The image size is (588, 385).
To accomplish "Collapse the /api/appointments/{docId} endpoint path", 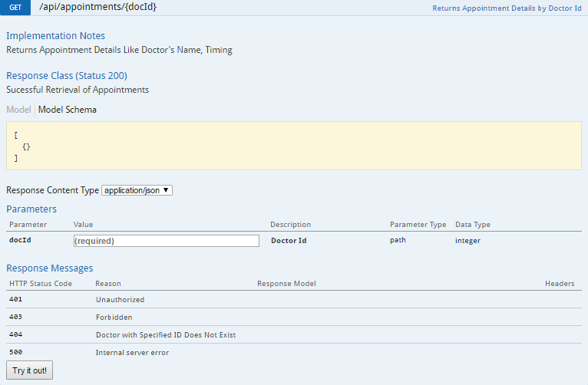I will point(97,8).
